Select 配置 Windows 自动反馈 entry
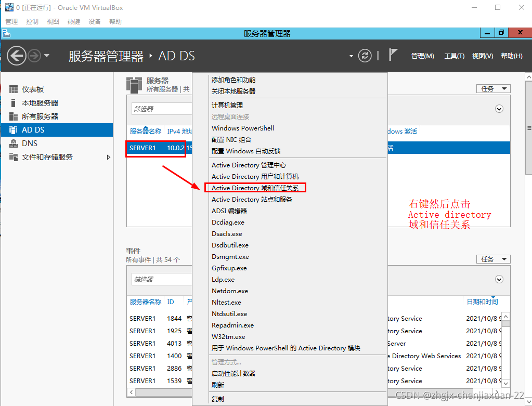 (x=246, y=151)
